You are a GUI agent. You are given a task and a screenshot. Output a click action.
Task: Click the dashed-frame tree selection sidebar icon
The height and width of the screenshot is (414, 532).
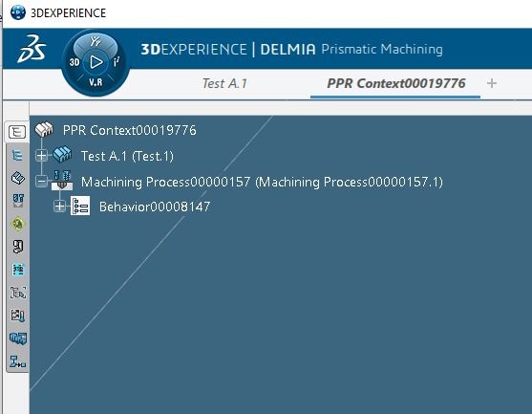click(x=17, y=293)
